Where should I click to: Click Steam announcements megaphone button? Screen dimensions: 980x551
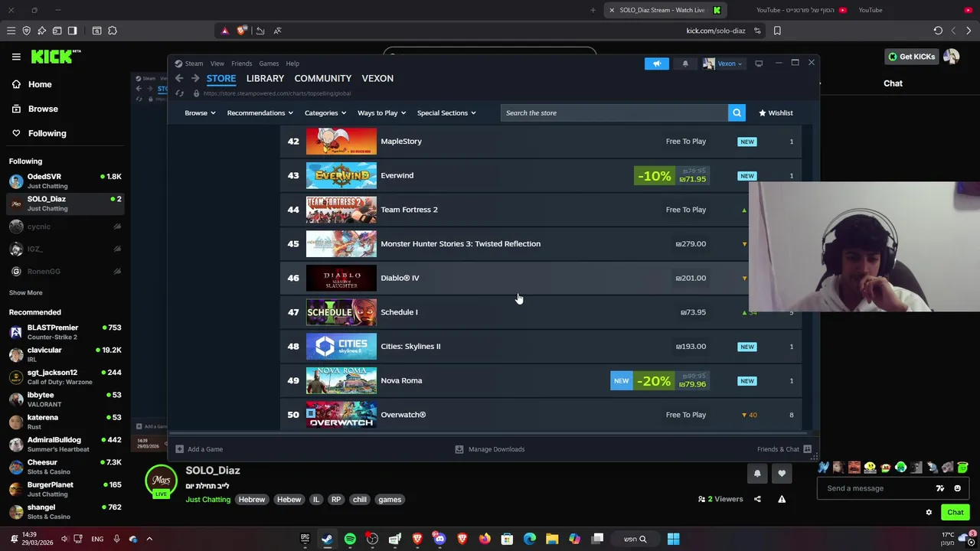(656, 64)
